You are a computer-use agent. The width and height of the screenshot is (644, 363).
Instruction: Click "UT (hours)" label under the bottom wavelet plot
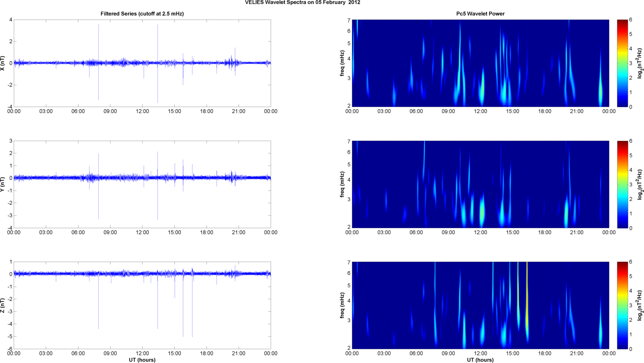pos(480,360)
